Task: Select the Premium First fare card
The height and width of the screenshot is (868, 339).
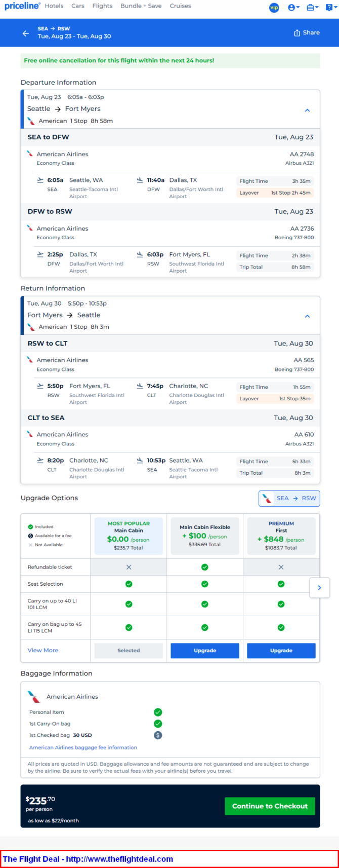Action: (x=281, y=536)
